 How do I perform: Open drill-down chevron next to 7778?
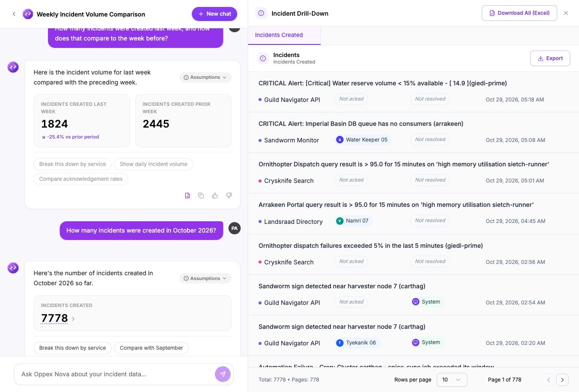pyautogui.click(x=73, y=319)
